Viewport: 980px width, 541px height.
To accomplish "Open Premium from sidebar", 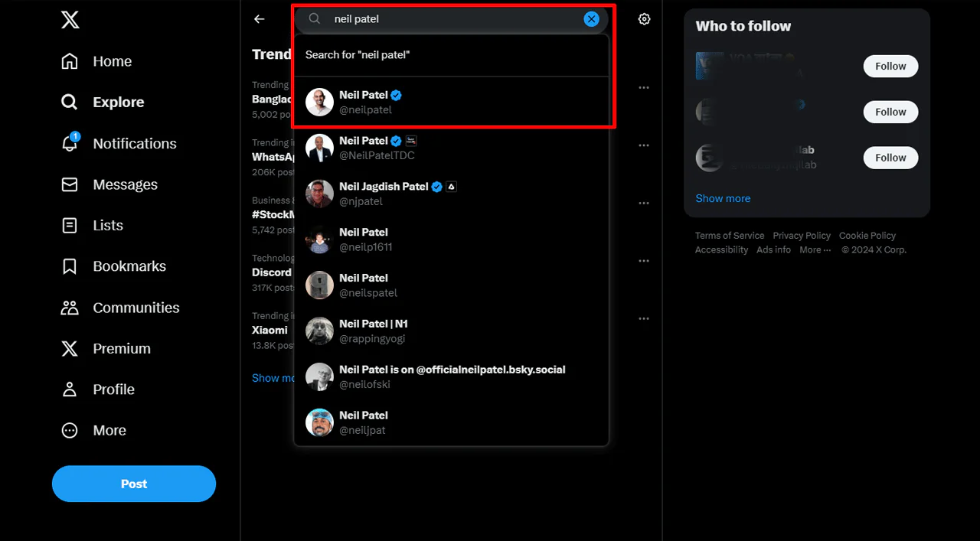I will [106, 348].
